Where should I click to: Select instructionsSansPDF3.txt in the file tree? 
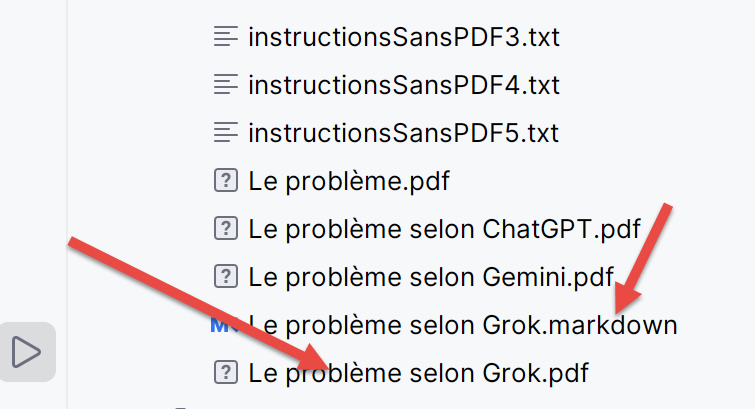point(403,37)
